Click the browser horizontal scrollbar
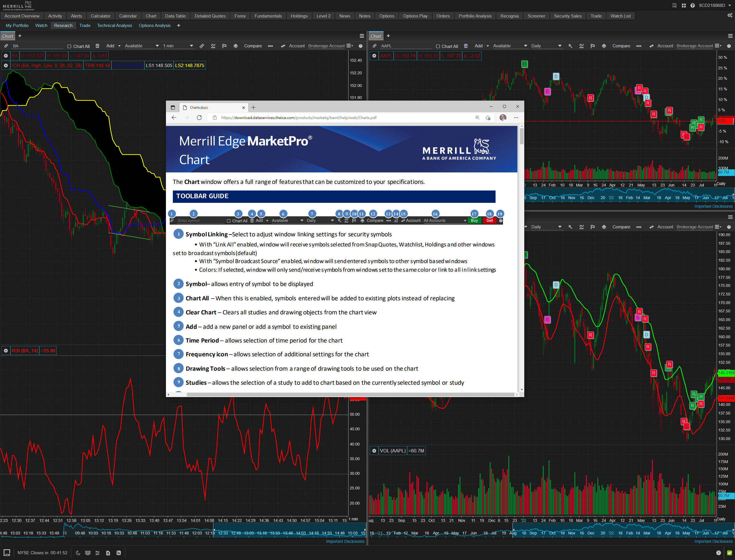Image resolution: width=735 pixels, height=560 pixels. click(x=350, y=395)
